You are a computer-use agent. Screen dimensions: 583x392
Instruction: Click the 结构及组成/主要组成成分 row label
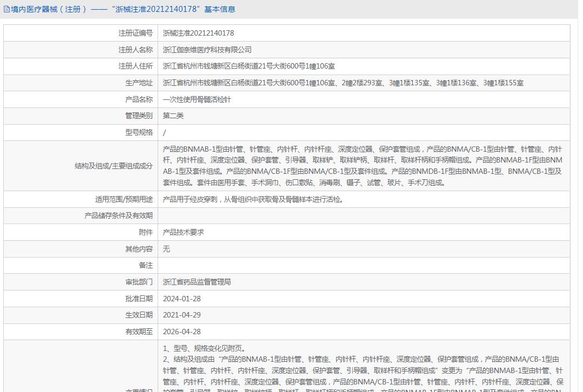tap(113, 166)
